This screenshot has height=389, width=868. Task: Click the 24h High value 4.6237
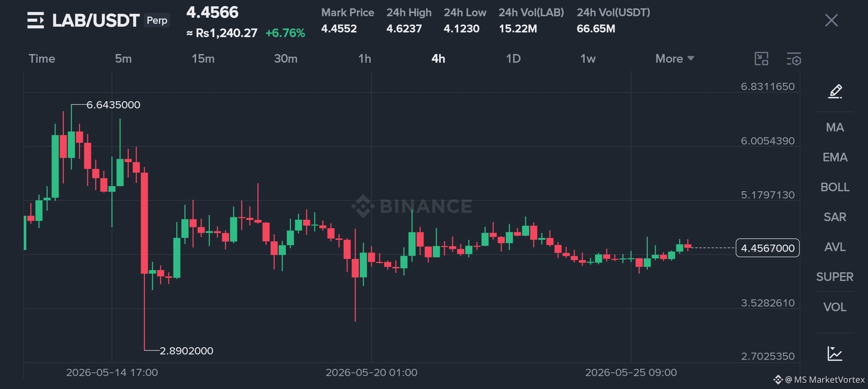tap(404, 28)
